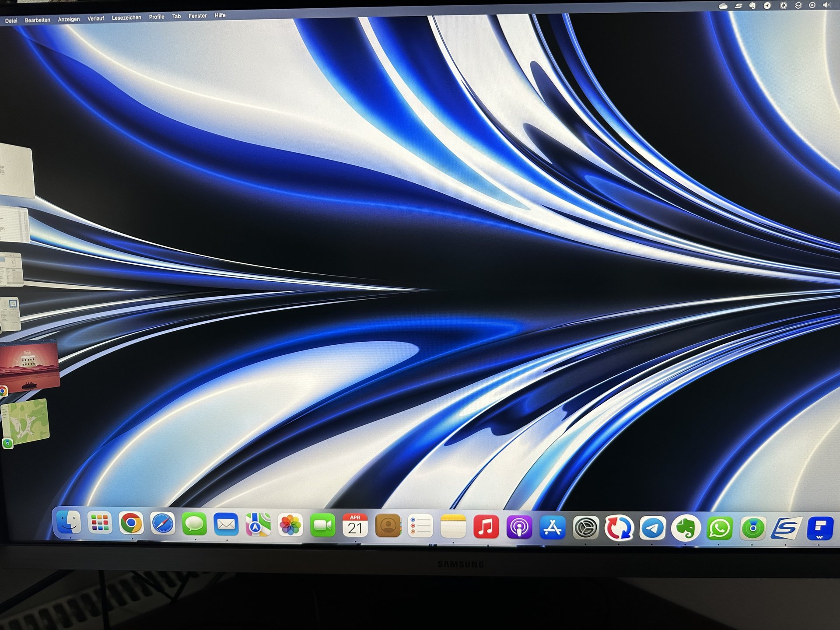840x630 pixels.
Task: Click the ScanSnap 'S' menu bar icon
Action: point(738,6)
